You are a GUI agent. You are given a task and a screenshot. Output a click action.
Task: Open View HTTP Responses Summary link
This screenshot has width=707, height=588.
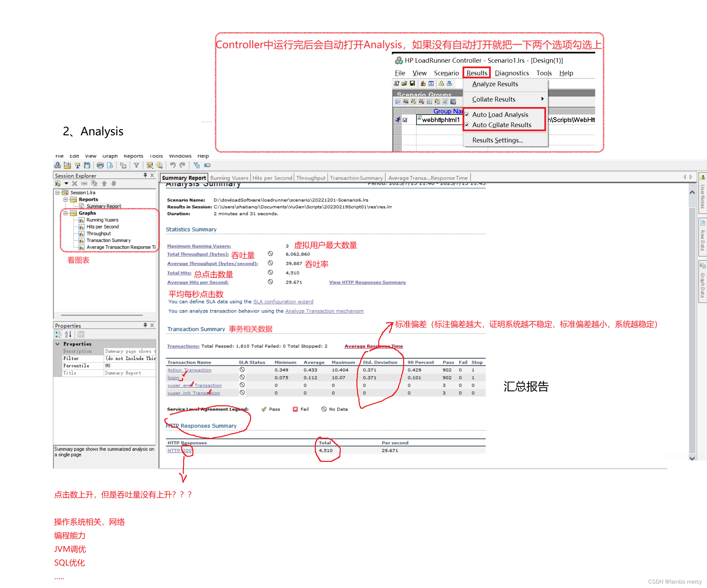point(367,282)
